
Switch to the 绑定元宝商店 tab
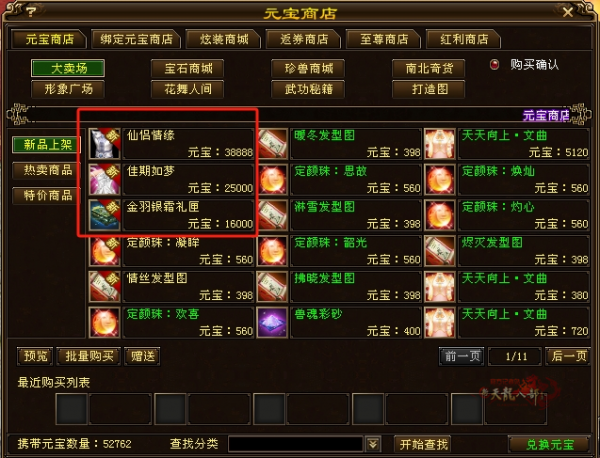(x=136, y=39)
